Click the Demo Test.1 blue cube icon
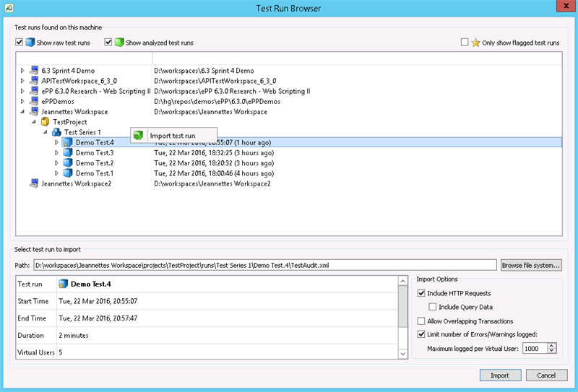The height and width of the screenshot is (392, 578). tap(68, 174)
